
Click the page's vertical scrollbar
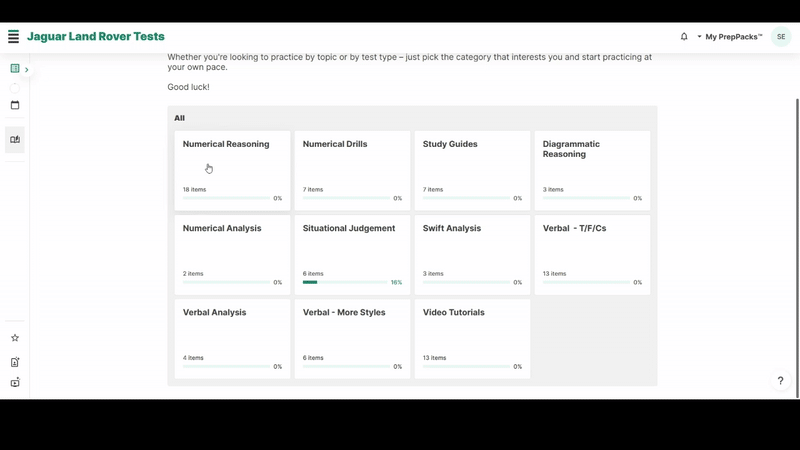coord(796,200)
